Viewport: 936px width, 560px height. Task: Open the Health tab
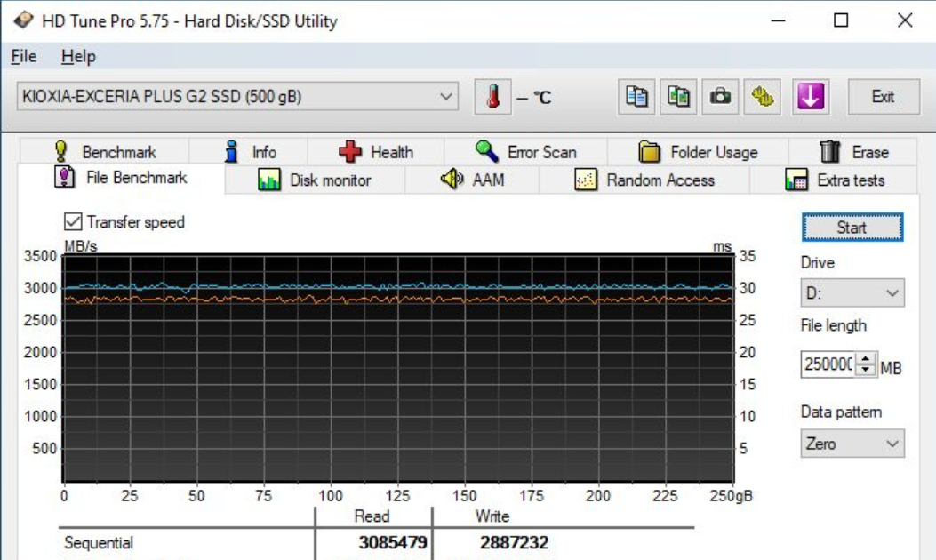(376, 152)
